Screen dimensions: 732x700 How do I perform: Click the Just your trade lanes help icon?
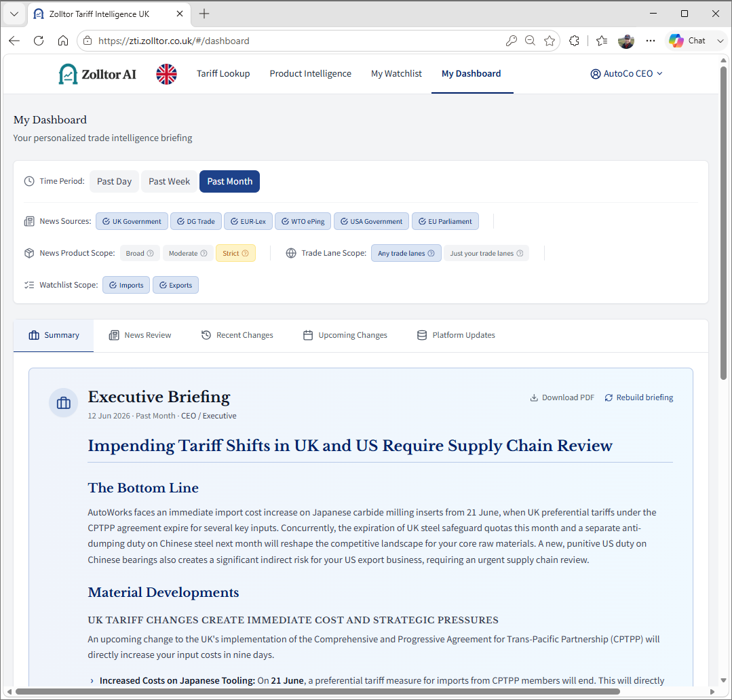click(x=520, y=254)
